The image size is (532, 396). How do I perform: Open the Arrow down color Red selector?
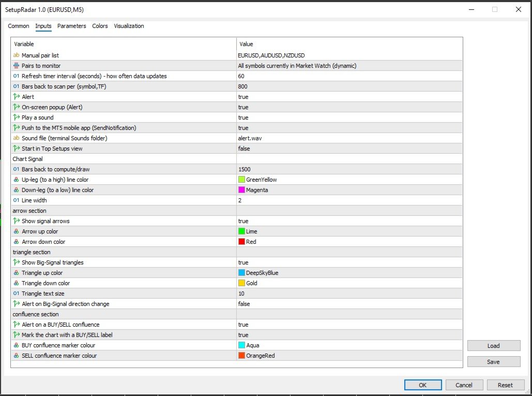click(349, 242)
